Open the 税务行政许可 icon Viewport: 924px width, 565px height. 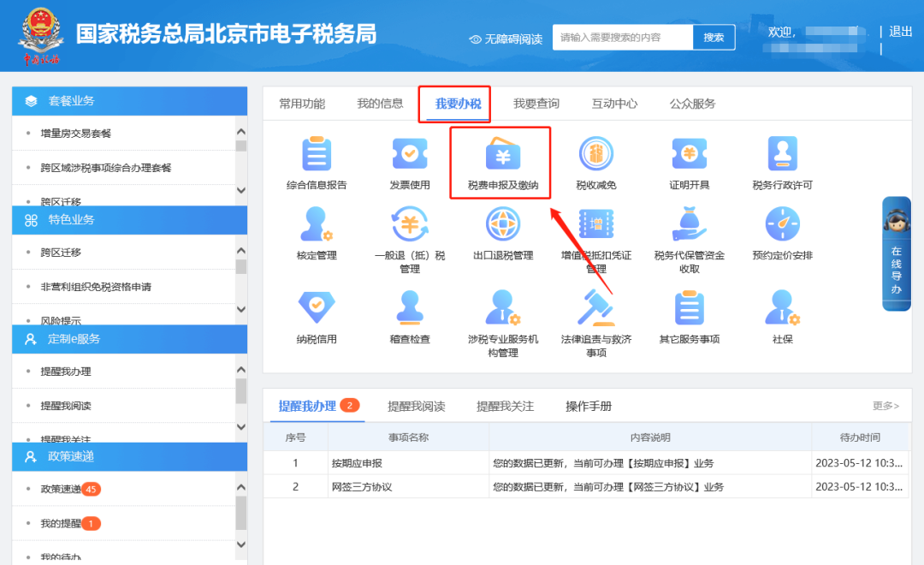coord(783,154)
